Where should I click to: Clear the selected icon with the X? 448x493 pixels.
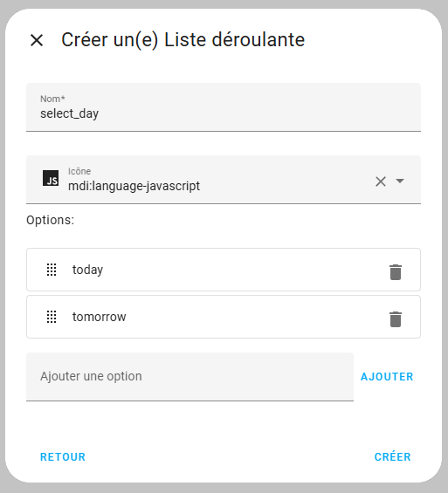pyautogui.click(x=381, y=181)
